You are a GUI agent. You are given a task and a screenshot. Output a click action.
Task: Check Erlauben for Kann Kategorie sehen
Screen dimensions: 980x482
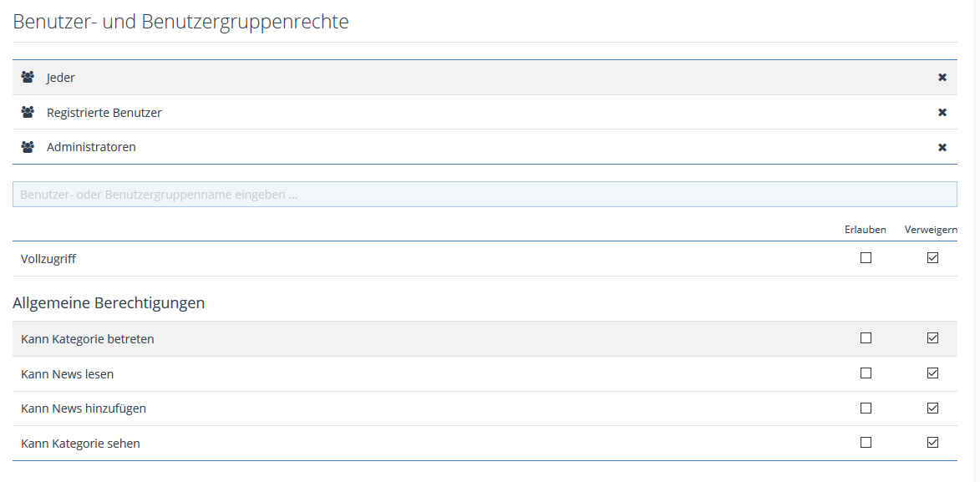tap(866, 443)
